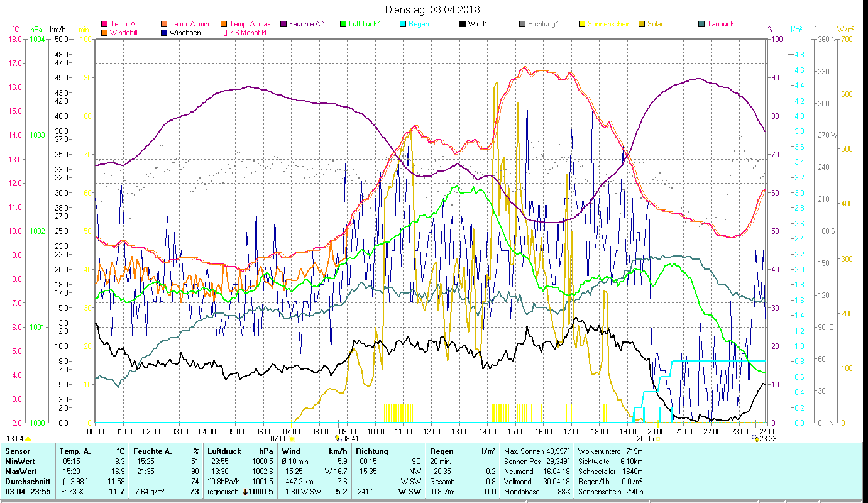Click the black Wind legend square
This screenshot has height=503, width=868.
coord(463,25)
